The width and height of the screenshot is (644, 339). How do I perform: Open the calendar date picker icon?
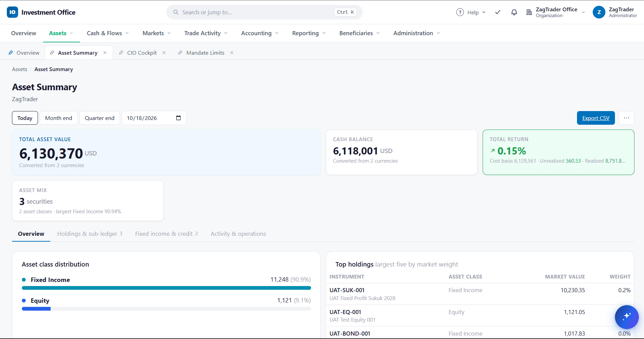coord(178,118)
